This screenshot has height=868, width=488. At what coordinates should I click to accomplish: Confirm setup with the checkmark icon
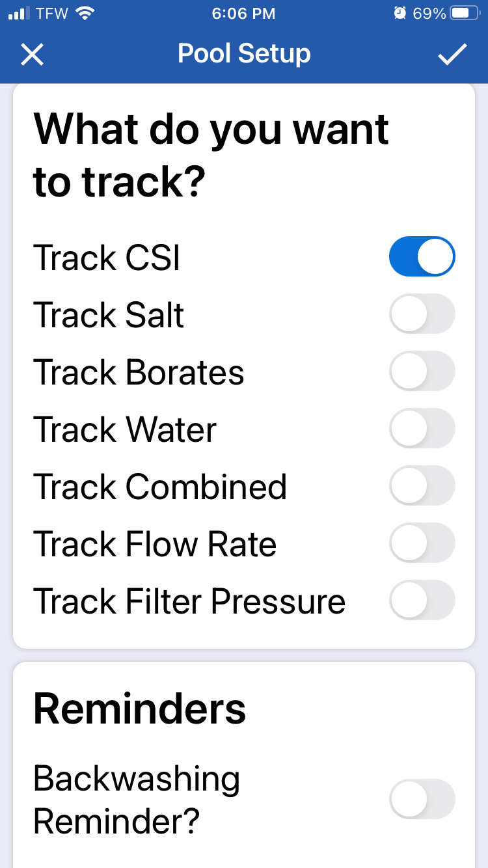[452, 55]
